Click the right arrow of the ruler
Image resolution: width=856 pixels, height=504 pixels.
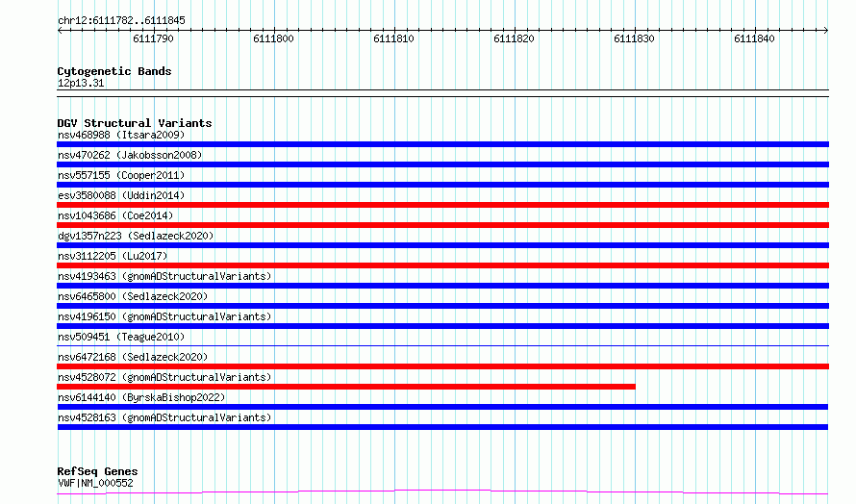click(826, 30)
